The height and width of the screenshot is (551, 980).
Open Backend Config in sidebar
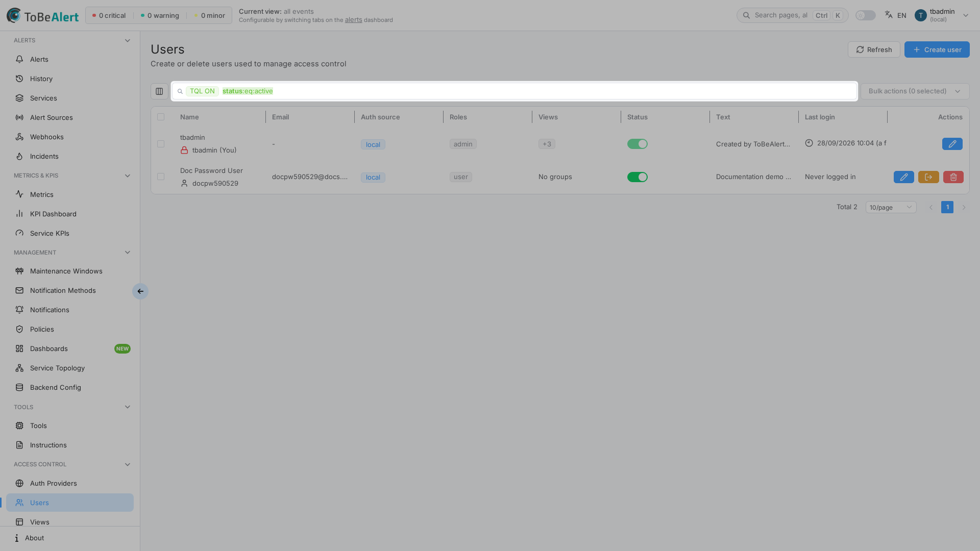pos(70,387)
